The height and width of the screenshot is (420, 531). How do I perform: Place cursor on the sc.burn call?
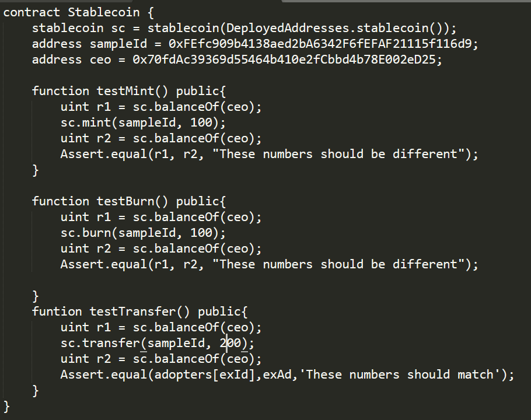click(x=86, y=233)
